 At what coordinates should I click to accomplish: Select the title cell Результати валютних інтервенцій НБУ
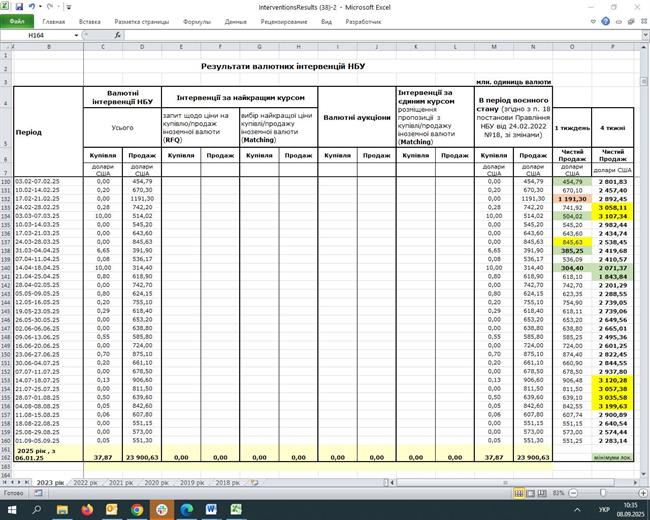283,66
